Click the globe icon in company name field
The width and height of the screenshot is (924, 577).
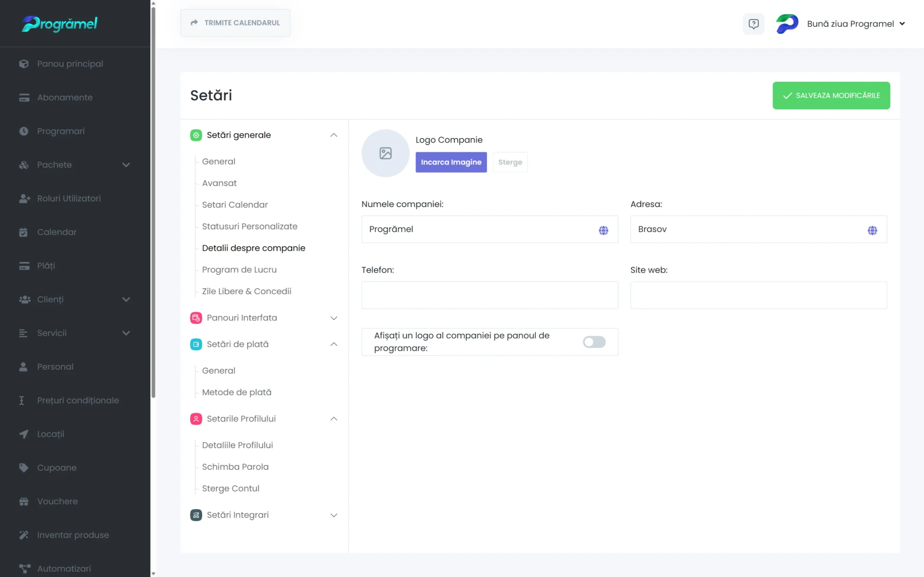(x=603, y=230)
